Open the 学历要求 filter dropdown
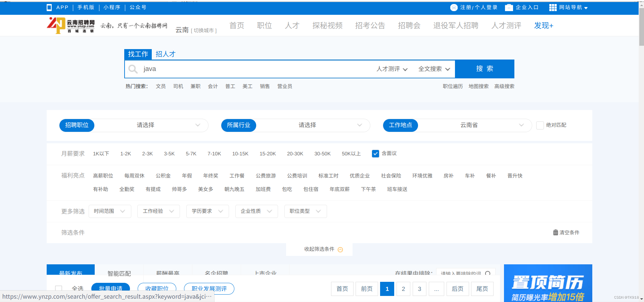This screenshot has height=302, width=644. (208, 211)
